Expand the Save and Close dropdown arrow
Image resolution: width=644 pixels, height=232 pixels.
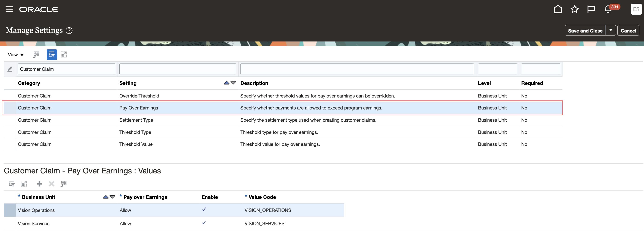click(610, 30)
